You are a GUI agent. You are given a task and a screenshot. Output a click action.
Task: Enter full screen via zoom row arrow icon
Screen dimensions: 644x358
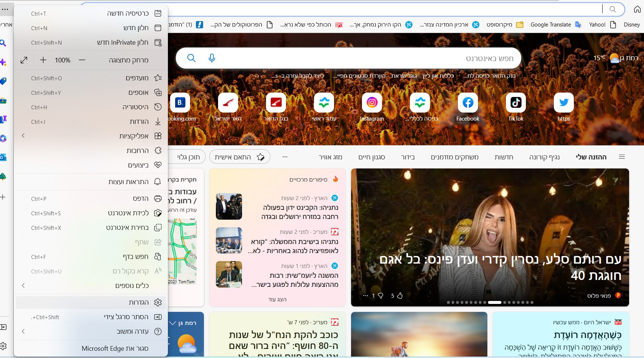[24, 60]
